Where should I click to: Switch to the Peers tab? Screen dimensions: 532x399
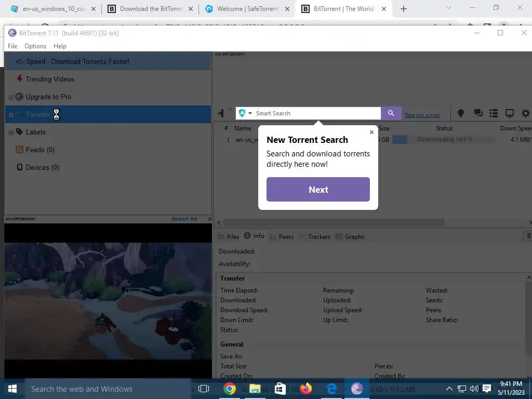[281, 236]
